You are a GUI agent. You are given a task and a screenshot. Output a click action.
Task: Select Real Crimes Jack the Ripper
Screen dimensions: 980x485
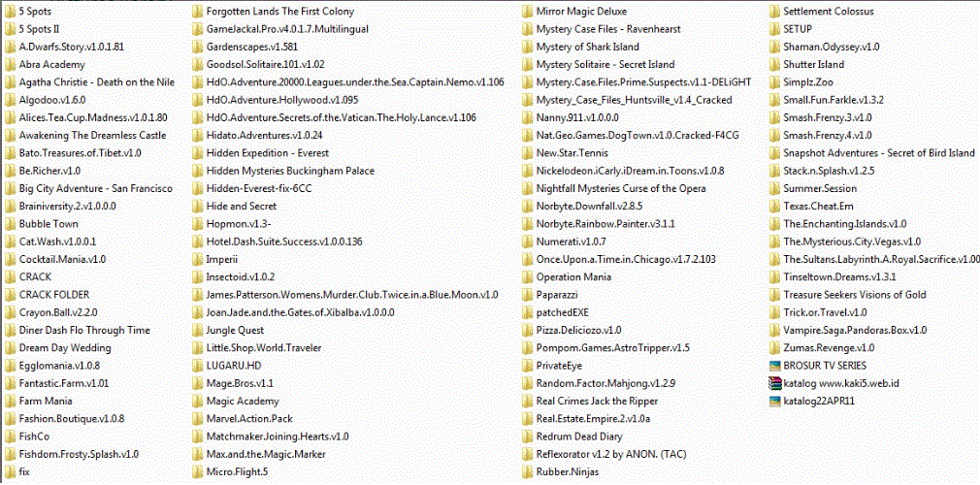click(597, 401)
